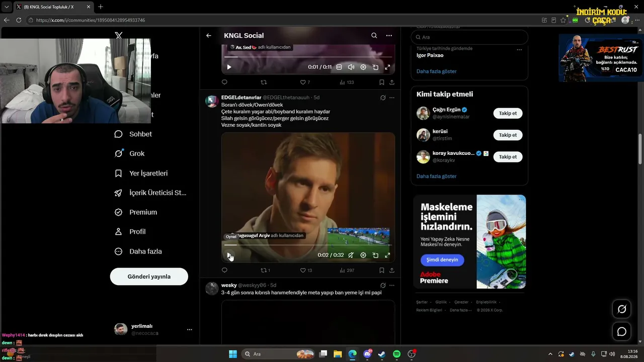
Task: Open options for Igor Paixao trend
Action: (519, 49)
